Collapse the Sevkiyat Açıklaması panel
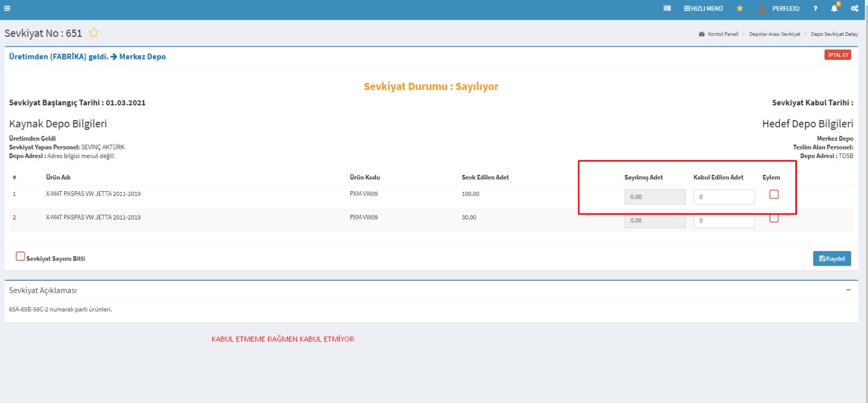 point(848,290)
